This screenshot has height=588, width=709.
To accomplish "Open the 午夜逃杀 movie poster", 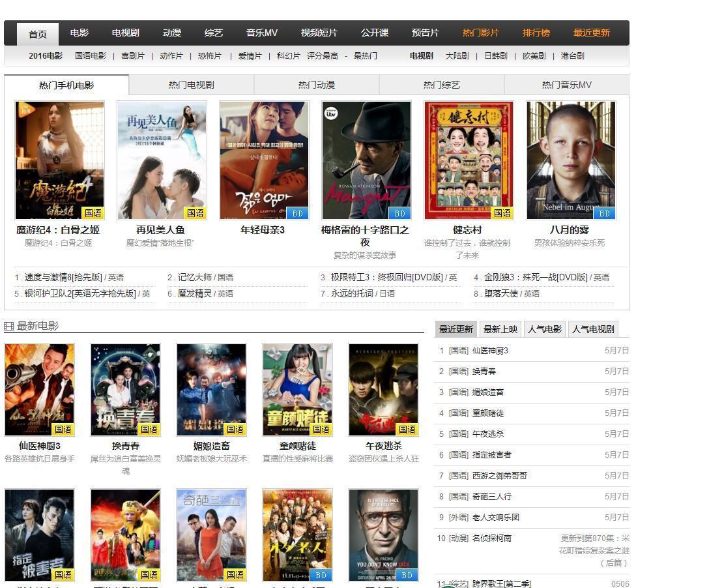I will (383, 390).
